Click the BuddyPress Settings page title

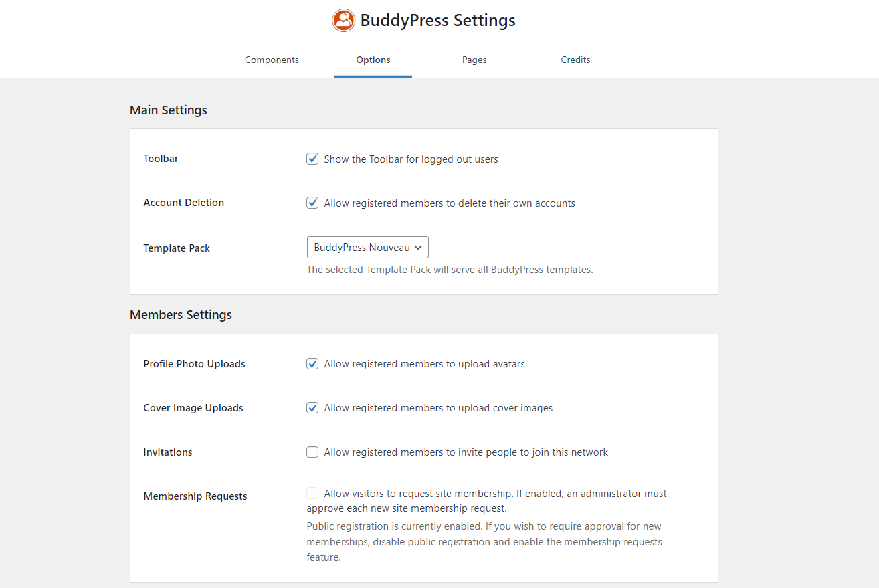pos(437,21)
